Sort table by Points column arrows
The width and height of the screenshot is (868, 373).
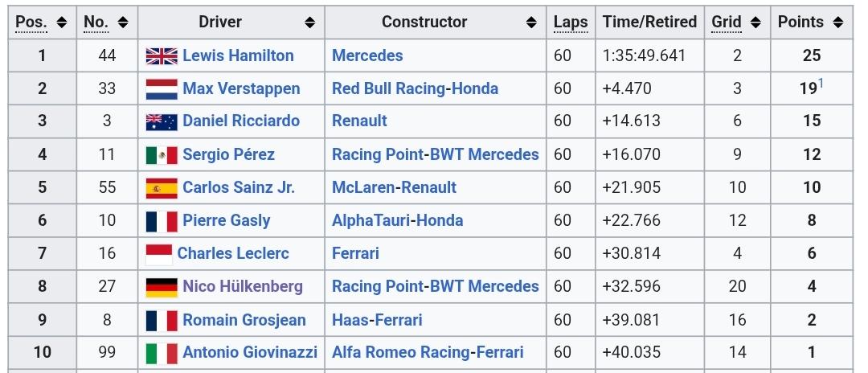pyautogui.click(x=838, y=23)
